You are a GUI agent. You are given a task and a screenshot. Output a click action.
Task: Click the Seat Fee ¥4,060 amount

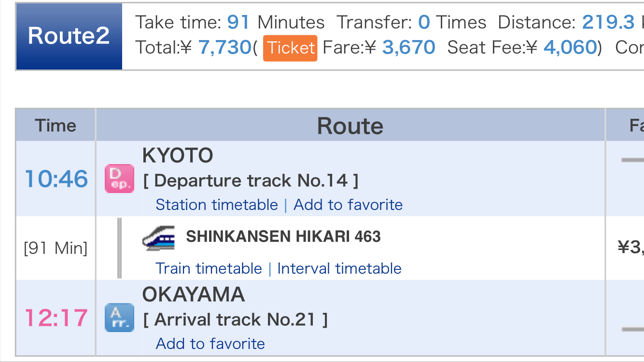click(570, 47)
